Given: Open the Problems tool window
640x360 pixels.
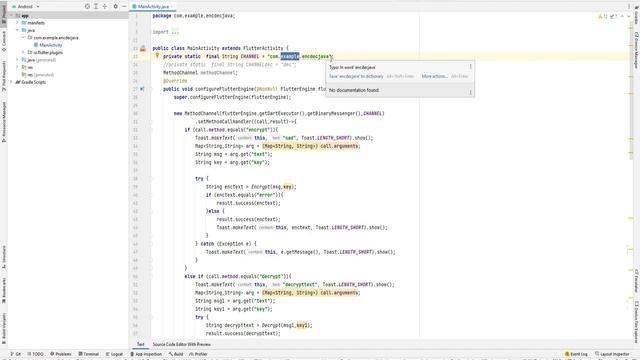Looking at the screenshot, I should (60, 354).
